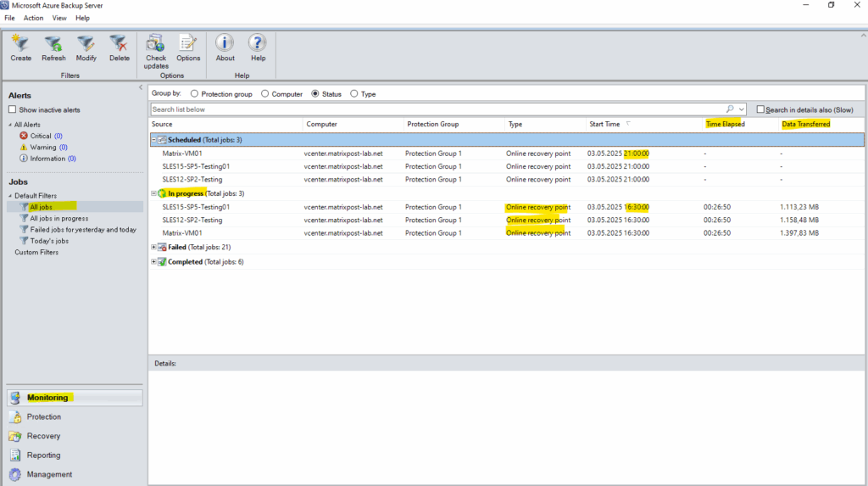Click the 1.158,48 MB data cell
The width and height of the screenshot is (868, 486).
(799, 220)
